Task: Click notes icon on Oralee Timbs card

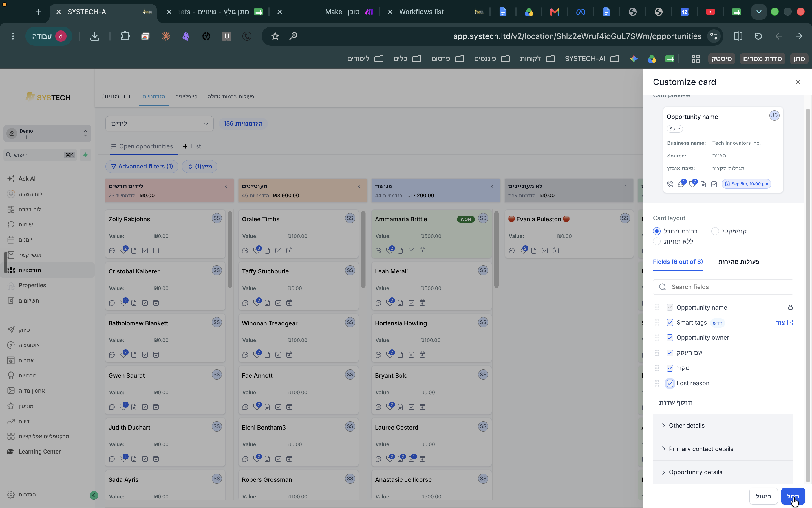Action: (x=267, y=251)
